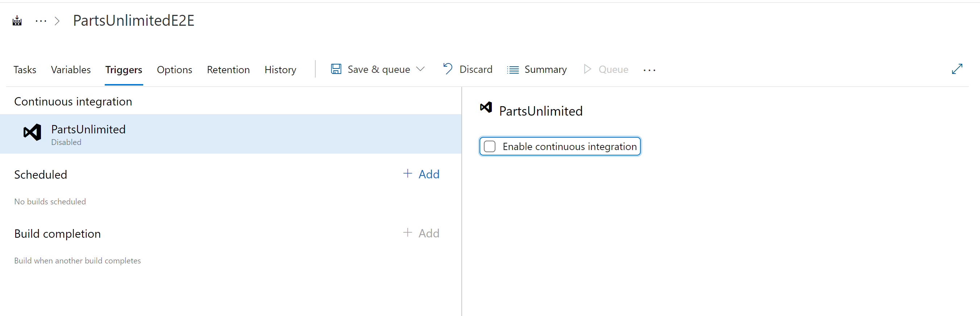Click the Summary list icon
This screenshot has height=316, width=980.
[513, 70]
